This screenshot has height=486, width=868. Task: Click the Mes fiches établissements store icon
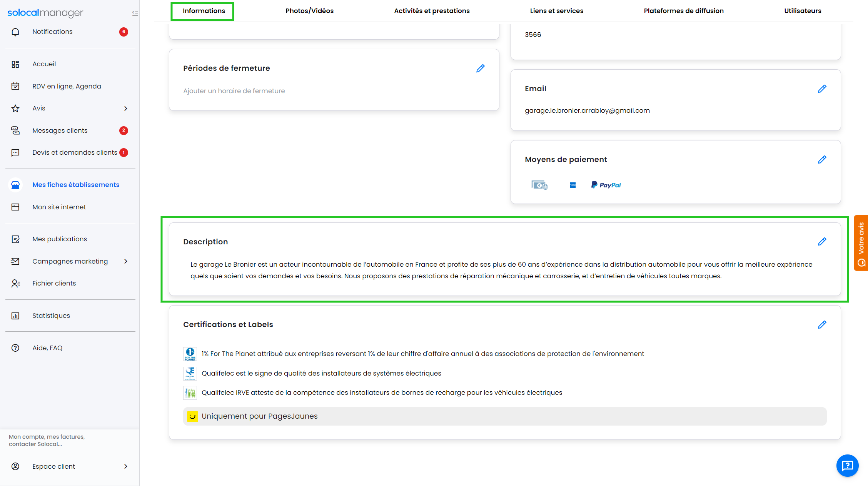click(15, 185)
